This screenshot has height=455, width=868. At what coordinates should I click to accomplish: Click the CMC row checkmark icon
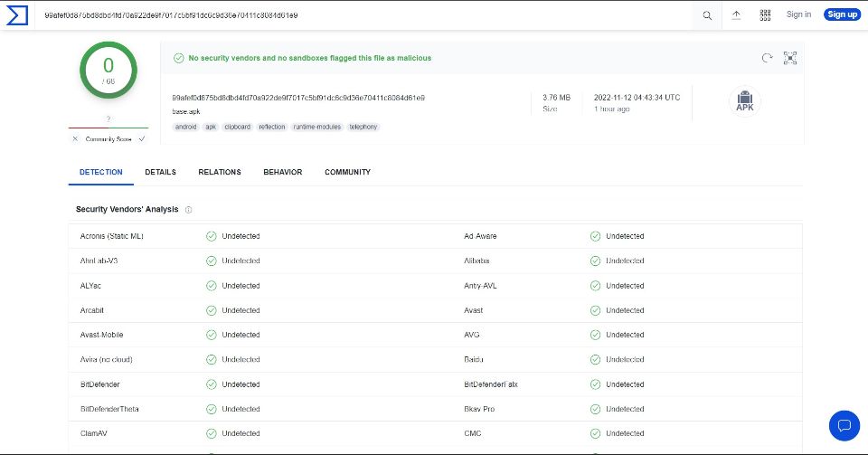tap(595, 433)
